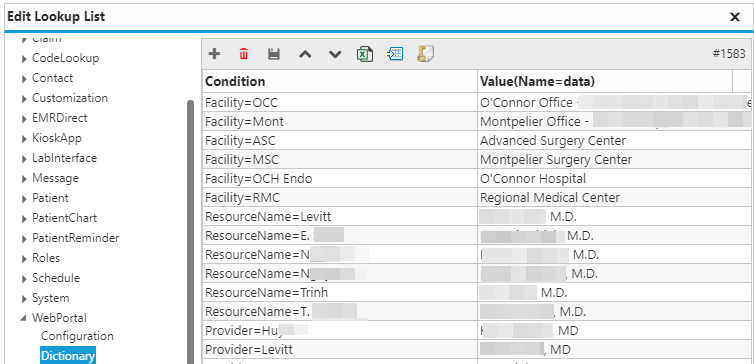Click the left tree panel vertical scrollbar
Image resolution: width=754 pixels, height=364 pixels.
pos(190,232)
